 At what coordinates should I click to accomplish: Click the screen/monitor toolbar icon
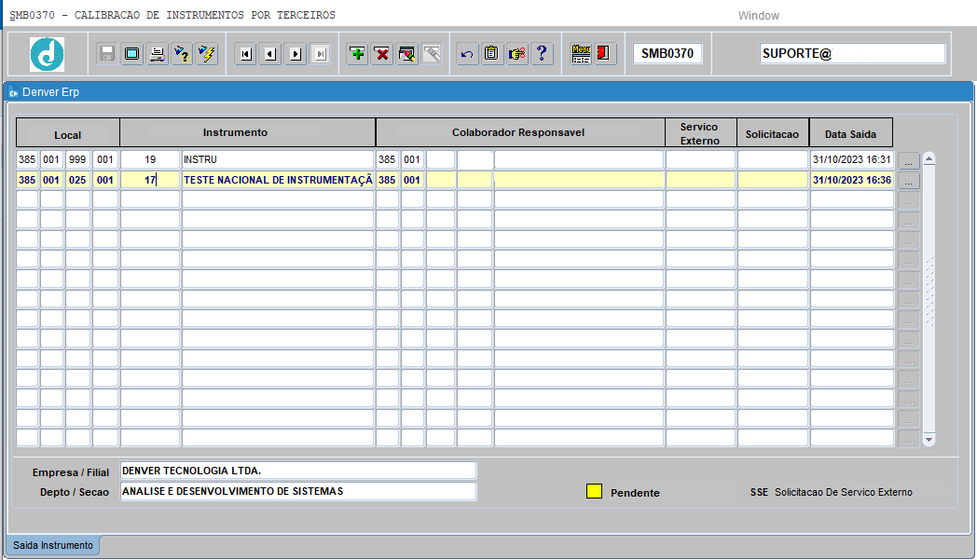click(132, 53)
